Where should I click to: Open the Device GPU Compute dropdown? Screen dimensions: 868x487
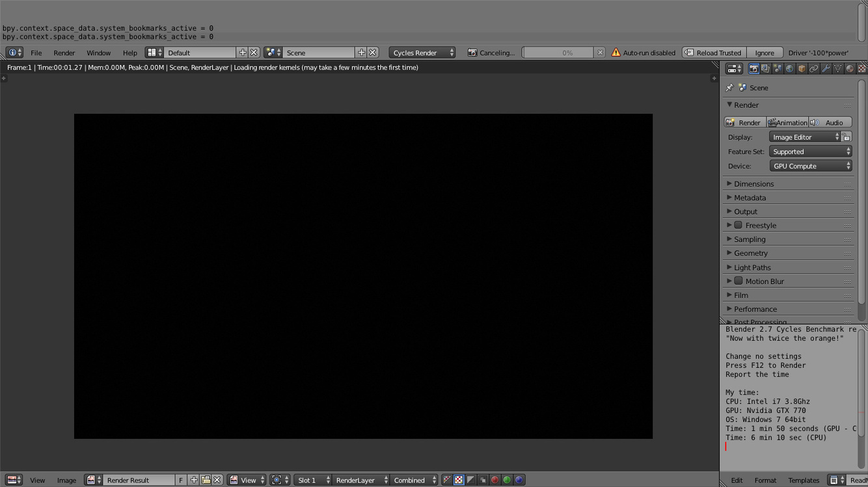[810, 166]
